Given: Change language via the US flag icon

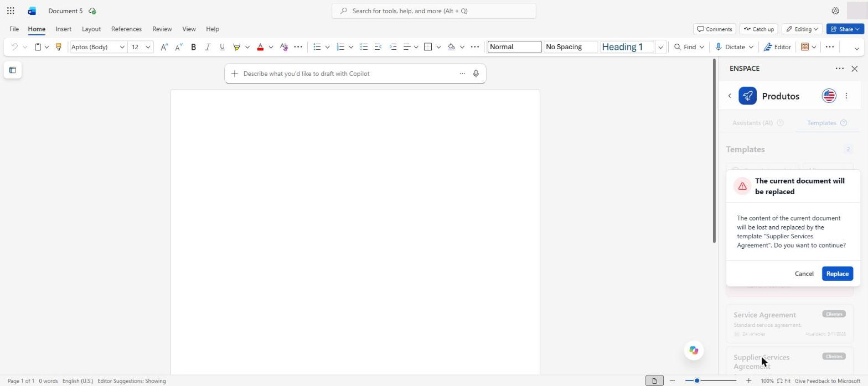Looking at the screenshot, I should point(829,96).
